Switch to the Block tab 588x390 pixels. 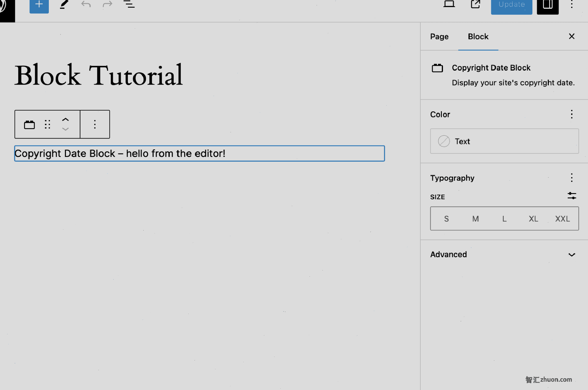[478, 36]
